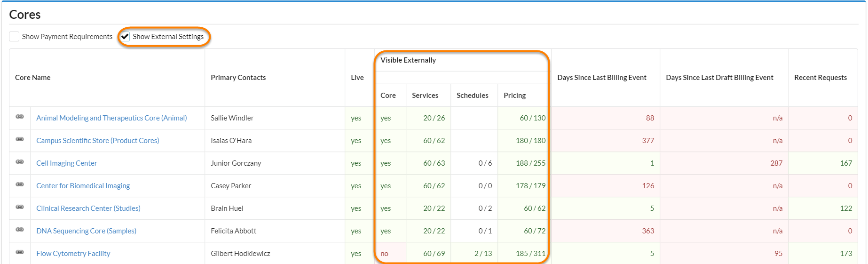Go to Center for Biomedical Imaging

[x=83, y=186]
